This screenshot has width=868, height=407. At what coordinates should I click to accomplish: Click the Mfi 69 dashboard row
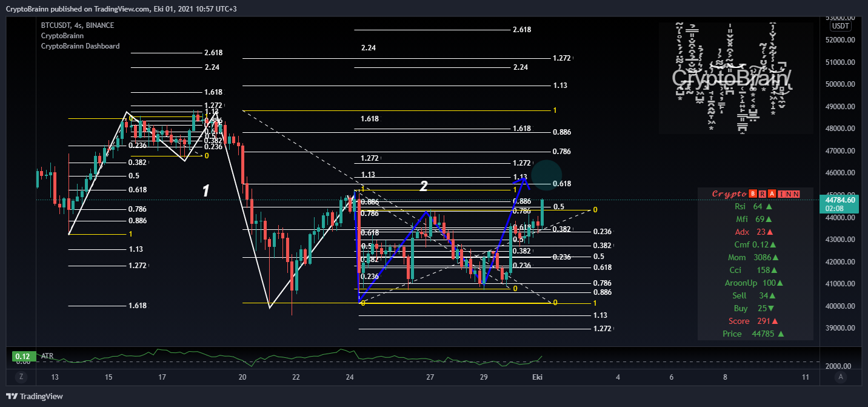click(x=755, y=219)
